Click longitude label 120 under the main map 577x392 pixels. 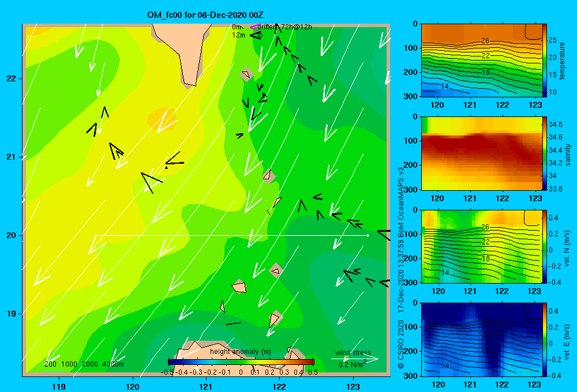click(133, 386)
